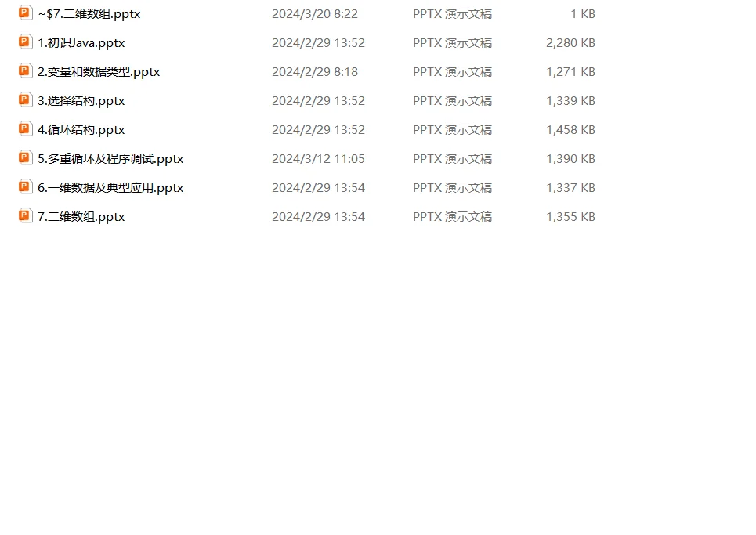Image resolution: width=756 pixels, height=535 pixels.
Task: Click the date 2024/3/12 11:05
Action: (318, 158)
